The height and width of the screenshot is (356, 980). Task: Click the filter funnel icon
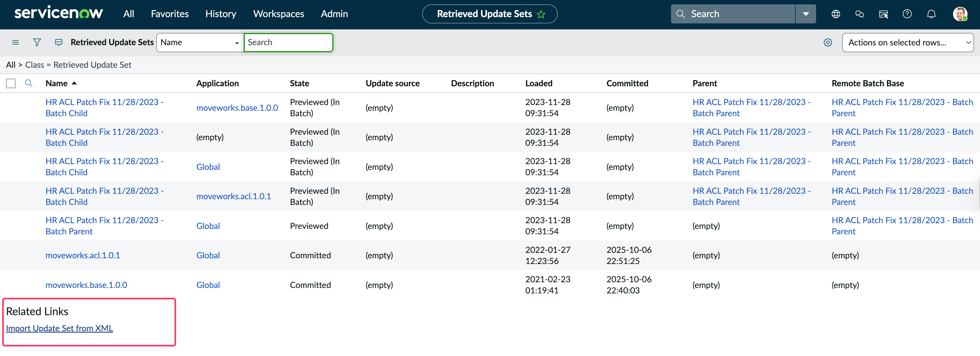point(37,42)
